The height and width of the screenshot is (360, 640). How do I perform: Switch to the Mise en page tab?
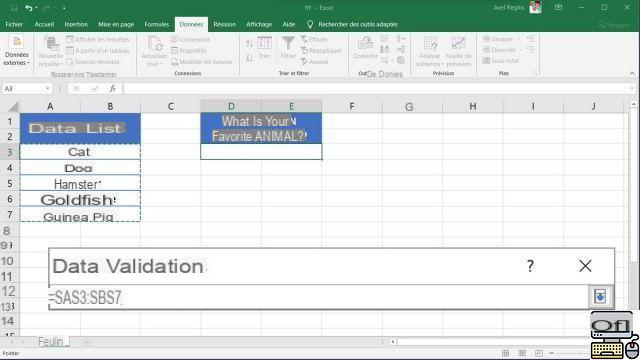point(116,24)
